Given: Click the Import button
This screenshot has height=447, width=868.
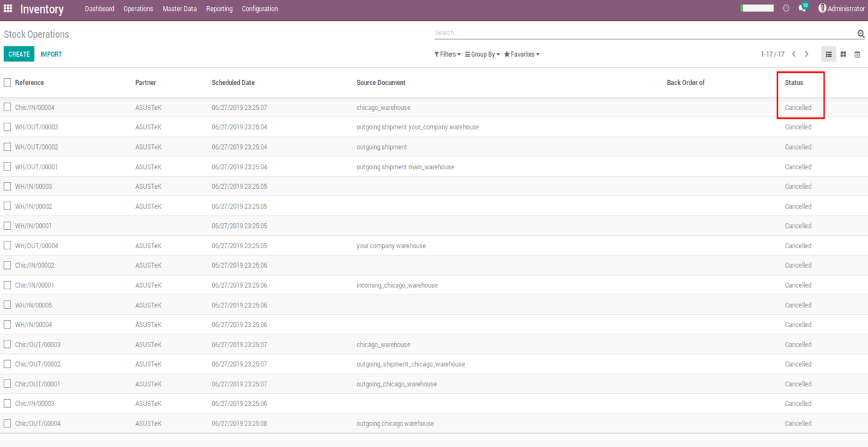Looking at the screenshot, I should click(x=51, y=54).
